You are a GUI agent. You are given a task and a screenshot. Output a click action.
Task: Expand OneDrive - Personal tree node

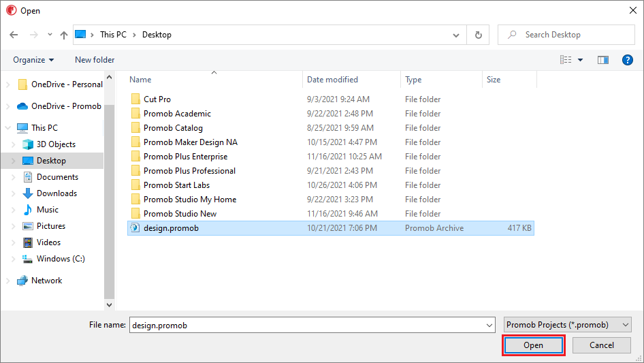7,84
